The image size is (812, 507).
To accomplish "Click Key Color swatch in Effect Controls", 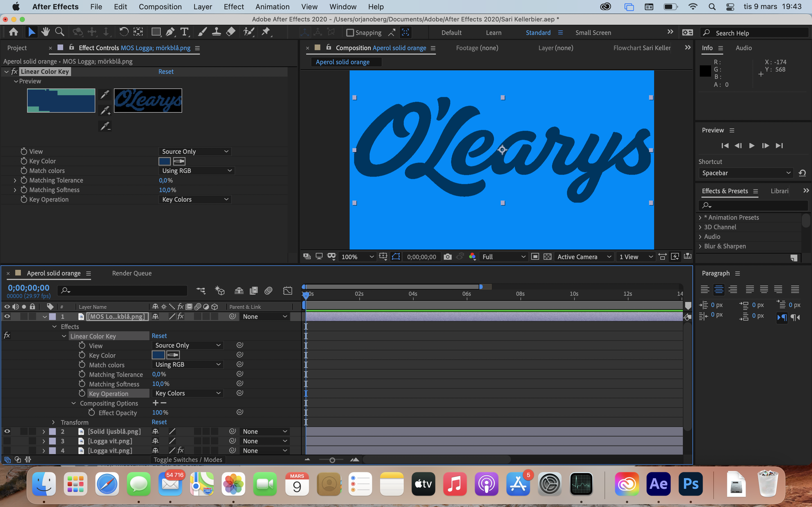I will [x=164, y=161].
